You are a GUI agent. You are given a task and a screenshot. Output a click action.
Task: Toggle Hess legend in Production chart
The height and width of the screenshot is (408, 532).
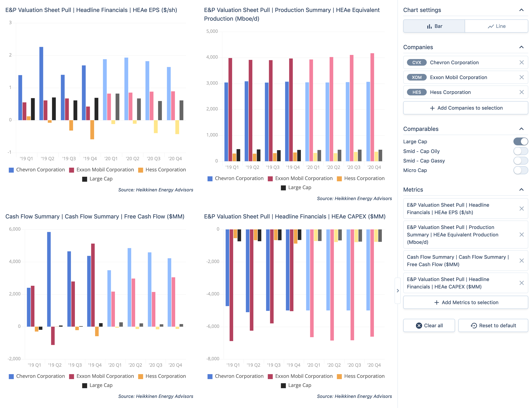pos(361,178)
